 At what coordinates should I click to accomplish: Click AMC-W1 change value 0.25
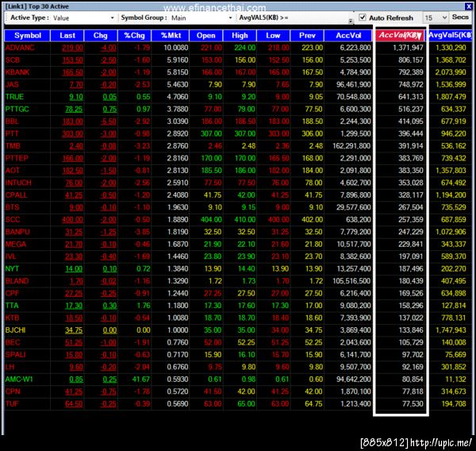pos(109,380)
